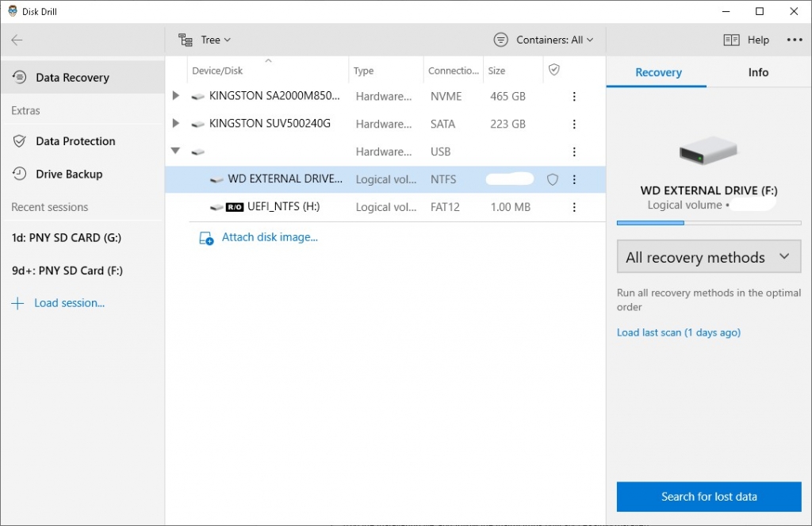Open Load last scan (1 days ago) link
The image size is (812, 526).
click(x=678, y=332)
